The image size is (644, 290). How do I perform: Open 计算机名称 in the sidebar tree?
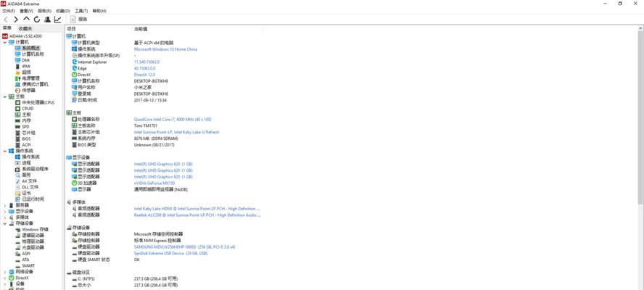(33, 54)
